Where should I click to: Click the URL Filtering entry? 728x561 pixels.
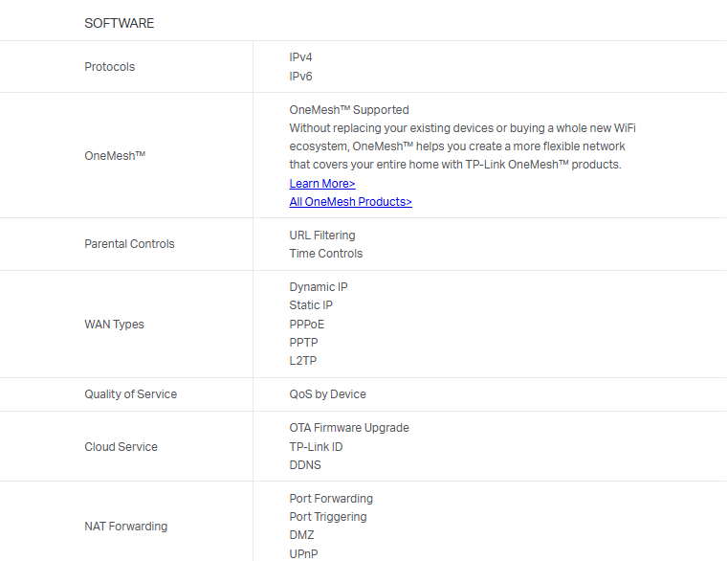pos(322,236)
